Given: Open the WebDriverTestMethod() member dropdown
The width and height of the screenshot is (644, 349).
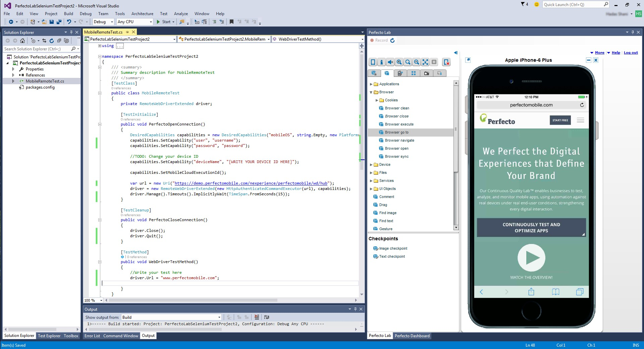Looking at the screenshot, I should point(362,39).
